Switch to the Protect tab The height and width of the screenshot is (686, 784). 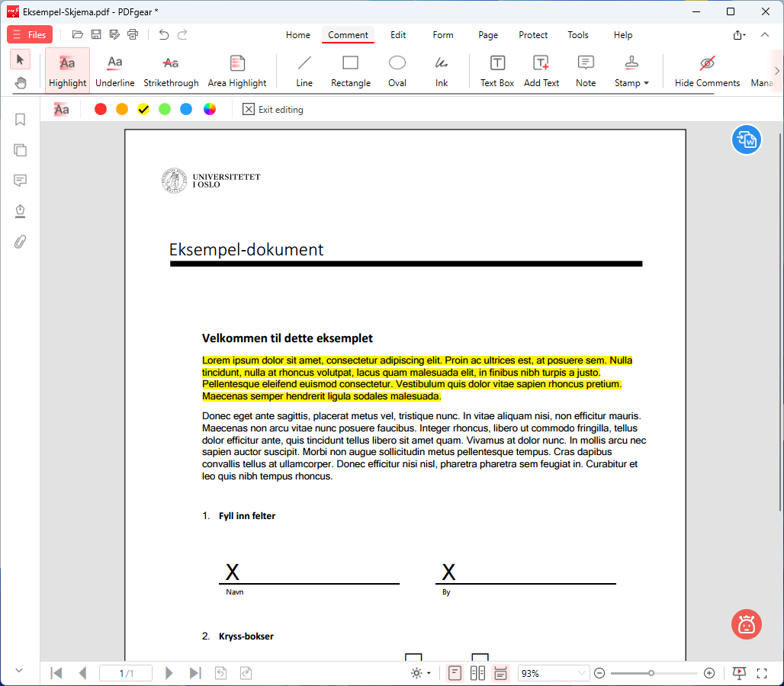point(533,35)
